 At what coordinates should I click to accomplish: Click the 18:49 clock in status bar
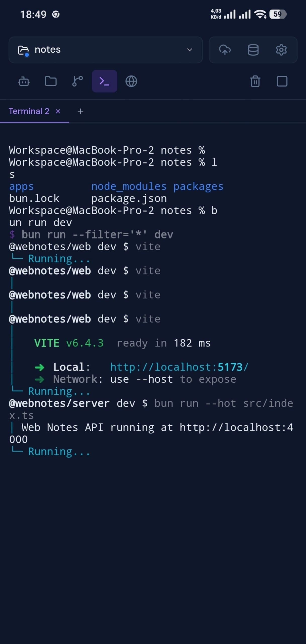pos(33,14)
